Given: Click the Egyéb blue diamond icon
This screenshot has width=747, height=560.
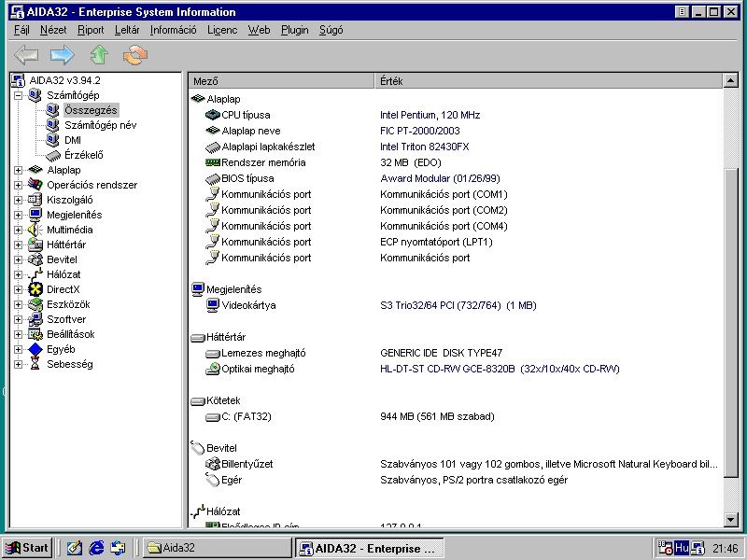Looking at the screenshot, I should pyautogui.click(x=35, y=349).
